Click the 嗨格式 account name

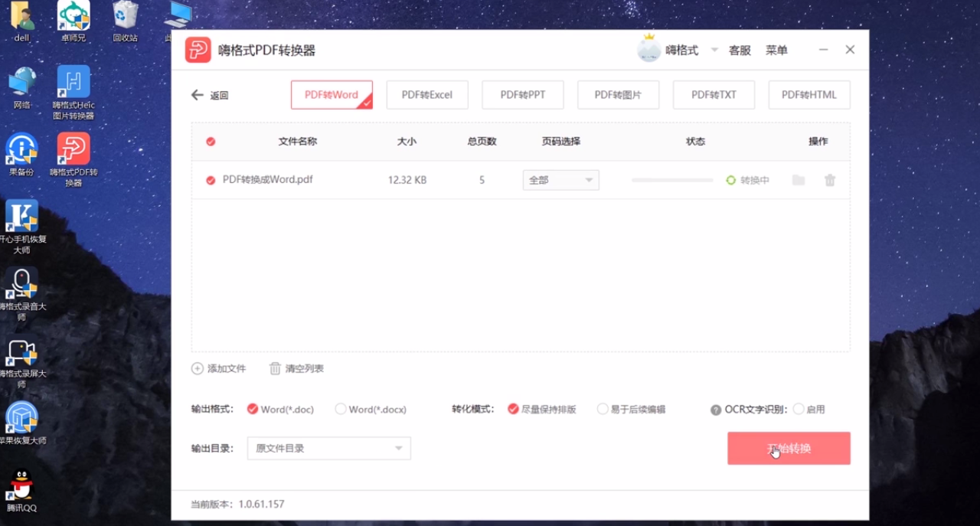[681, 50]
